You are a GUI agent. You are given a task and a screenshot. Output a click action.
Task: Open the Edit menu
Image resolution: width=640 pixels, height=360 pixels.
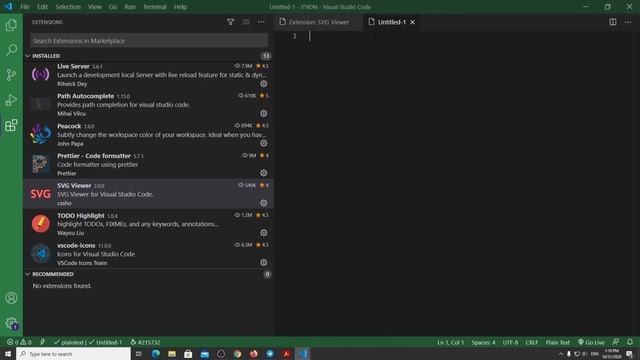pyautogui.click(x=42, y=7)
